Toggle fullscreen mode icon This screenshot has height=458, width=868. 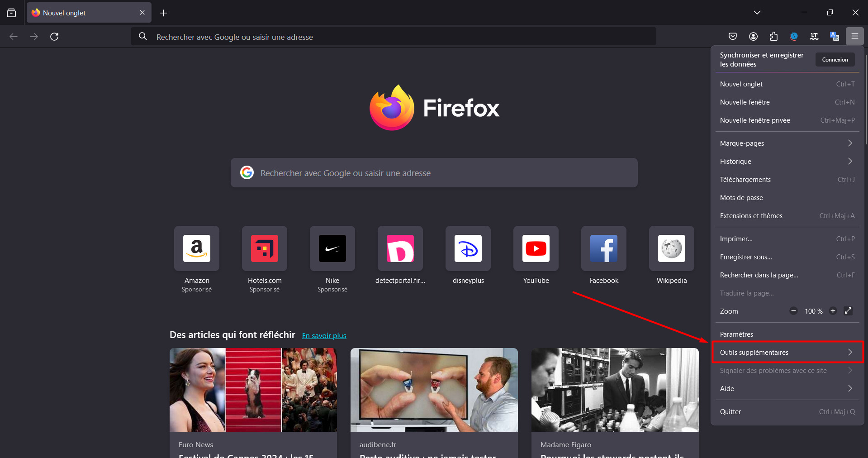tap(848, 311)
